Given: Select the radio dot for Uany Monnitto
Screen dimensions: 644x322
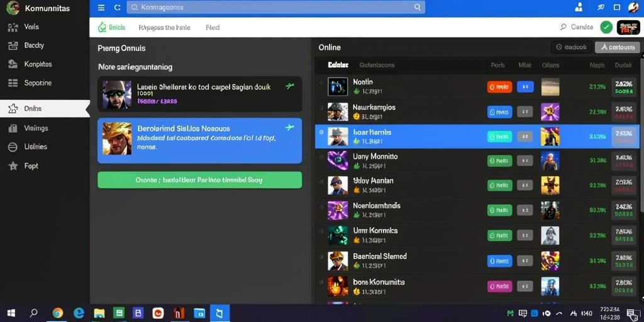Looking at the screenshot, I should [x=321, y=157].
